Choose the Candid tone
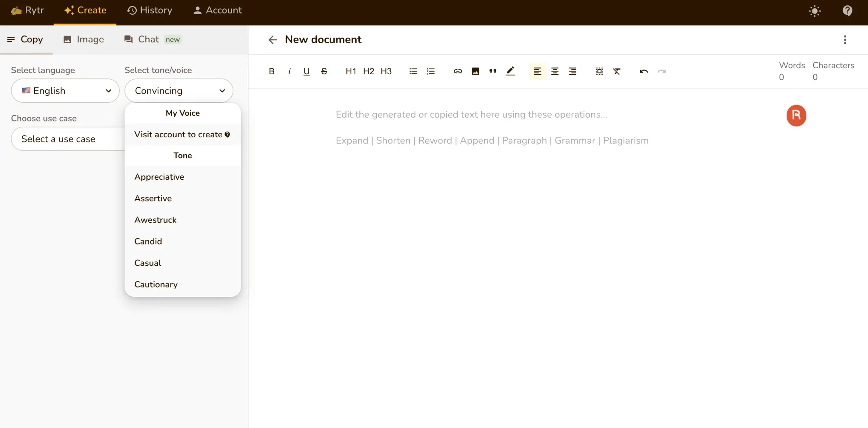The image size is (868, 428). coord(182,241)
